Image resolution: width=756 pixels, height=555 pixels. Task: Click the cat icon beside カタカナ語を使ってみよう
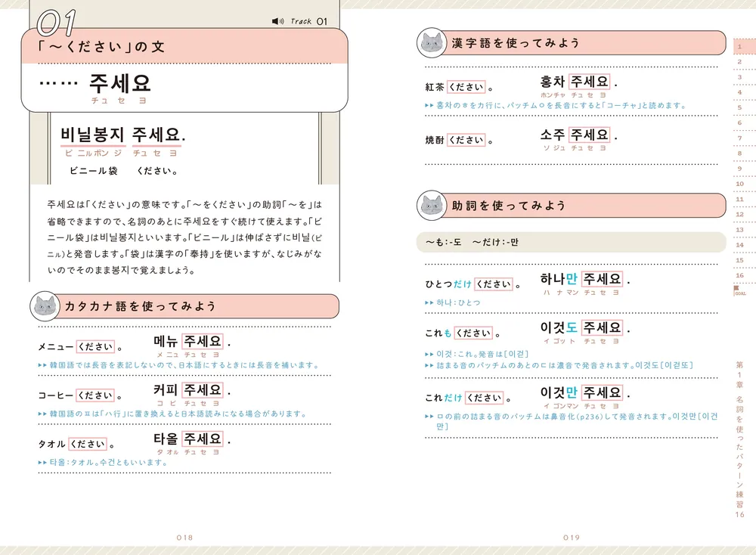45,305
